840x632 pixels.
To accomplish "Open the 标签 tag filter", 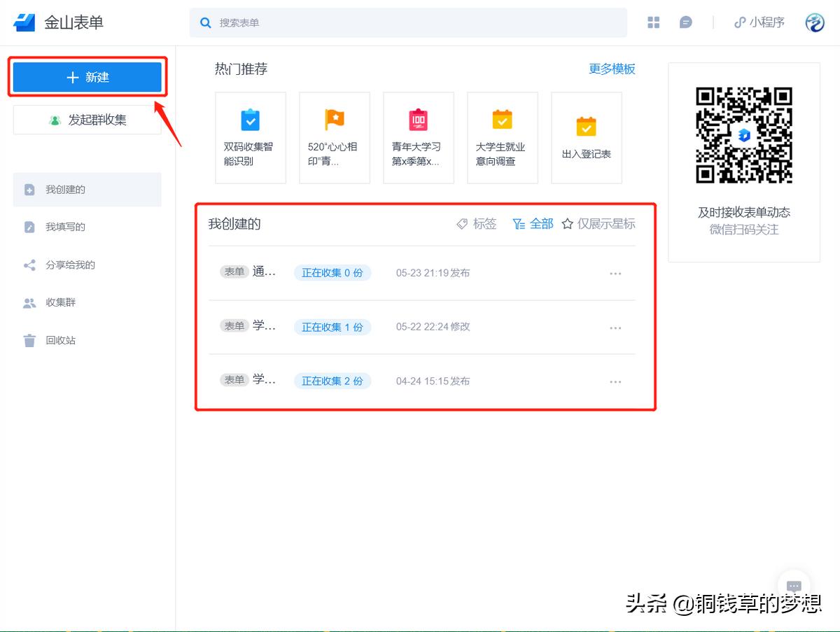I will click(x=477, y=224).
